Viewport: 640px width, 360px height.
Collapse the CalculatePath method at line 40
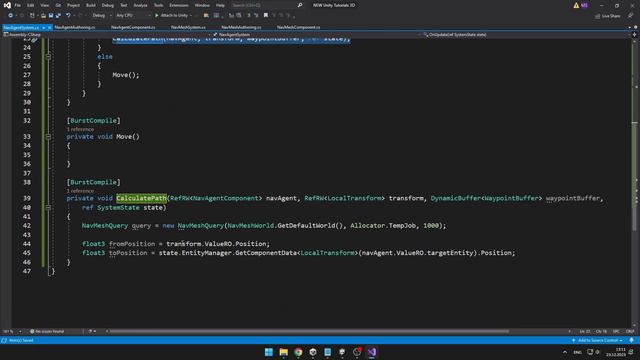(48, 207)
